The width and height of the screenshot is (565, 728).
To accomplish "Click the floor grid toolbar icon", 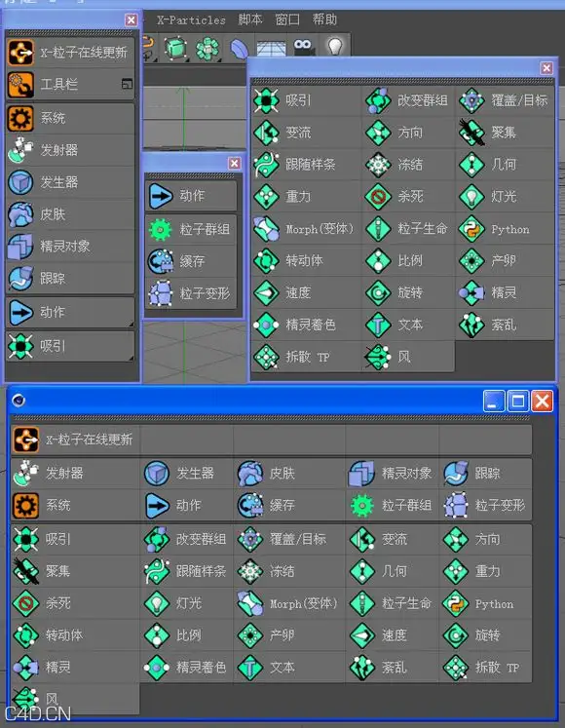I will 272,49.
